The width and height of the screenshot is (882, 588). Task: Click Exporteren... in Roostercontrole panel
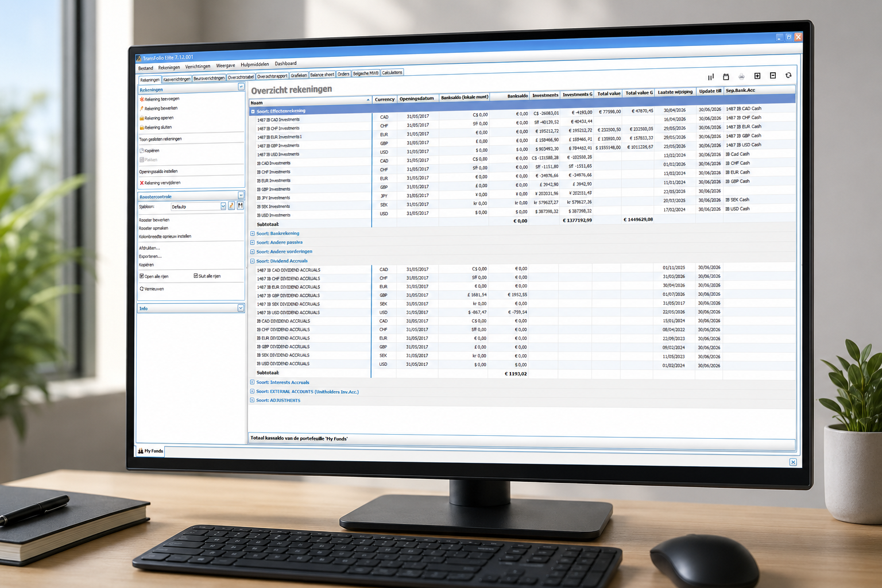click(150, 256)
